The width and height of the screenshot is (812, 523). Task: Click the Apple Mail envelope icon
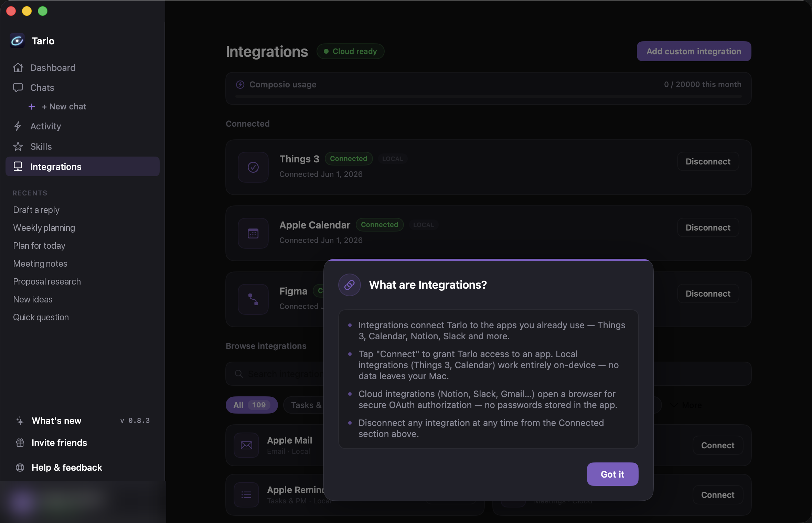246,445
